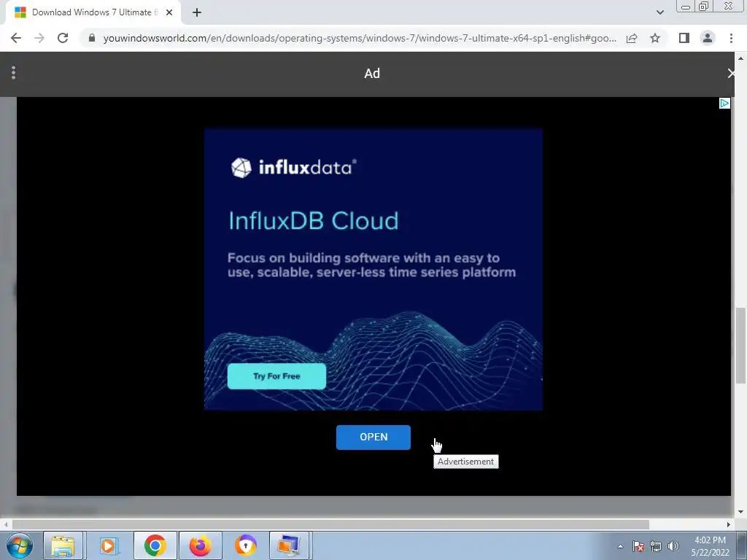747x560 pixels.
Task: Click the blue OPEN button
Action: pos(373,437)
